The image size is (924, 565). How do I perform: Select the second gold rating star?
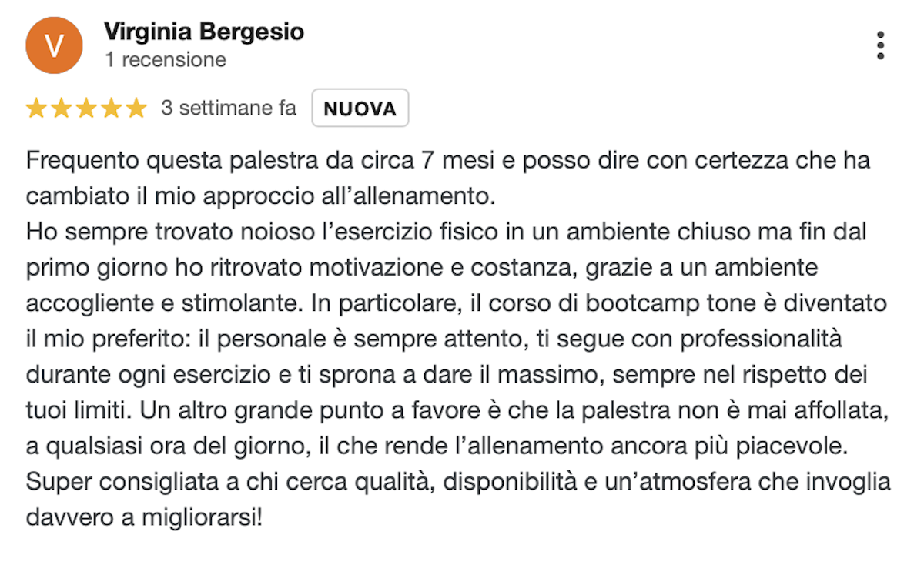pos(61,109)
